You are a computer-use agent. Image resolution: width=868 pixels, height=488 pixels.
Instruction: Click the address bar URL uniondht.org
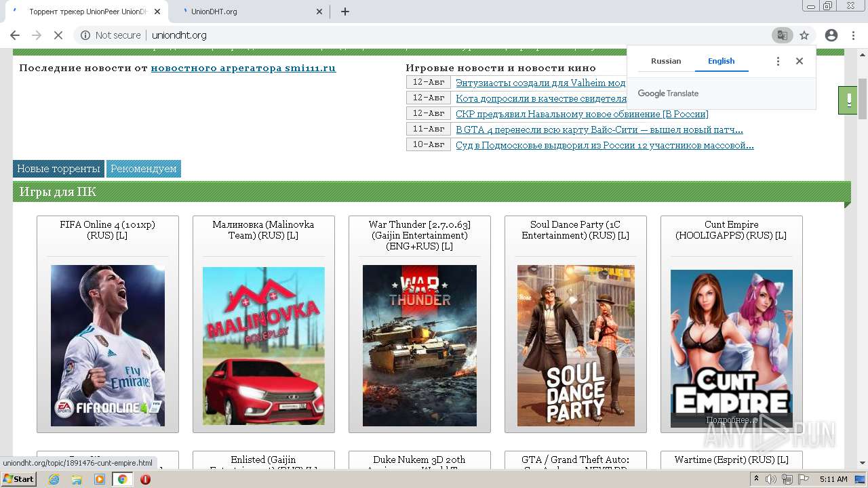(x=179, y=35)
